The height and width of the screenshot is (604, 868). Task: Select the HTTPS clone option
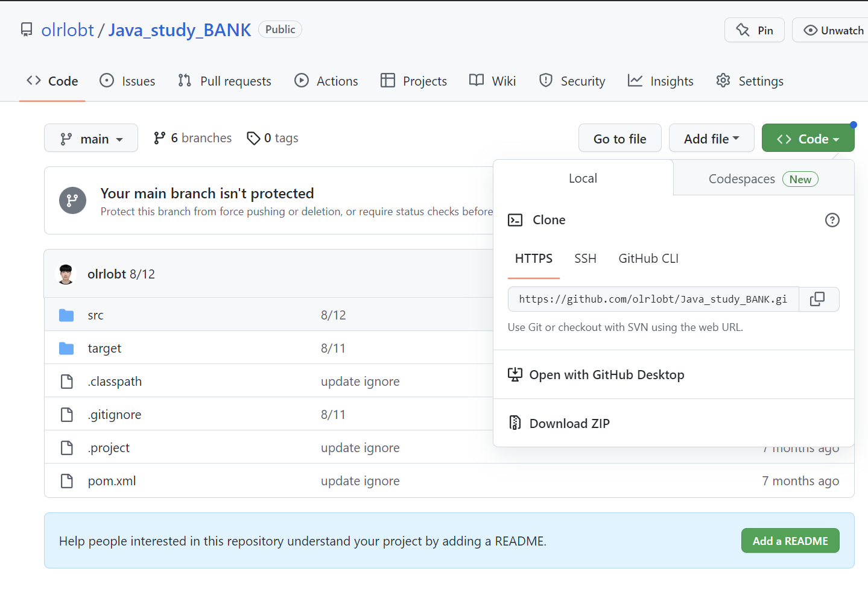point(534,259)
